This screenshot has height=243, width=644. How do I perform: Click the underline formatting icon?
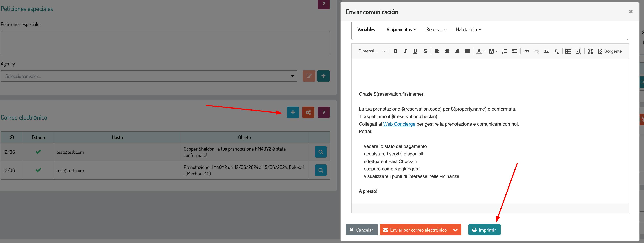pos(415,51)
